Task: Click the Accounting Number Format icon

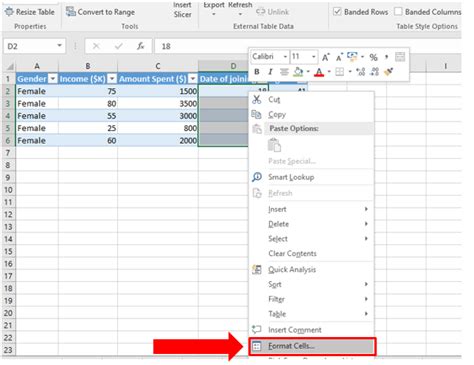Action: click(x=352, y=56)
